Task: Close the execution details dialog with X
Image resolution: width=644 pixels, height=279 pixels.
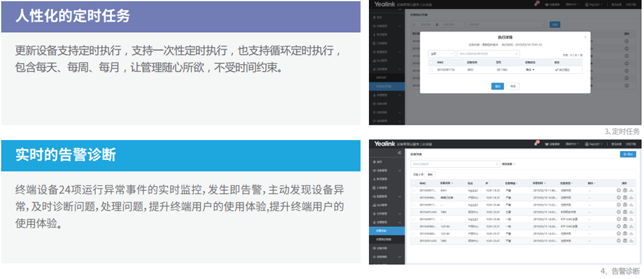Action: pos(585,37)
